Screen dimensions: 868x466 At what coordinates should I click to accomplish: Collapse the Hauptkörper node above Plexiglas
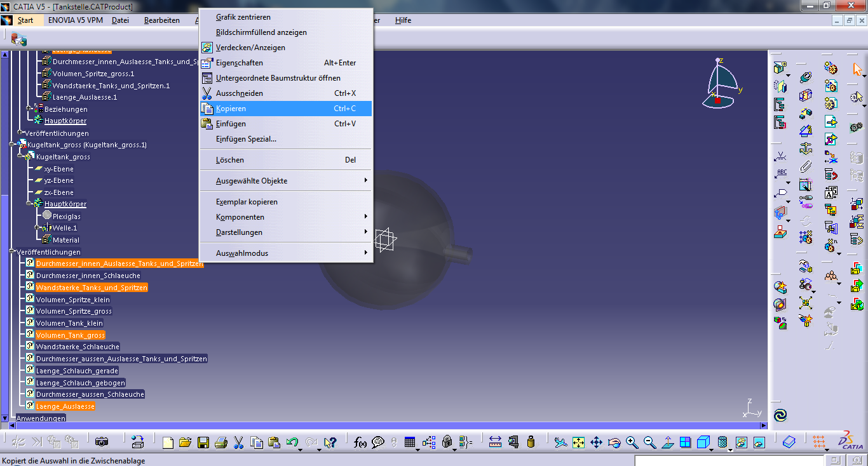[x=29, y=204]
